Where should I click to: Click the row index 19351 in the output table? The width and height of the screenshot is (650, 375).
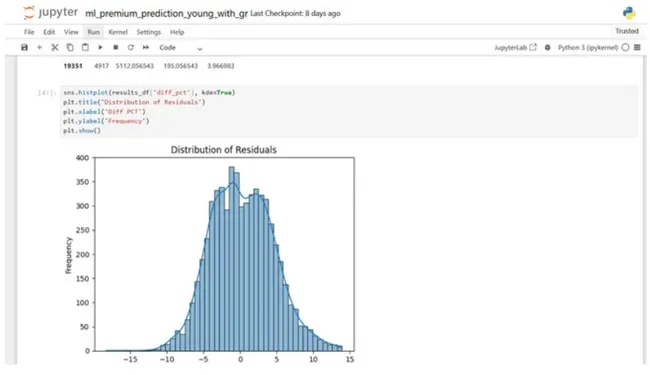click(73, 66)
